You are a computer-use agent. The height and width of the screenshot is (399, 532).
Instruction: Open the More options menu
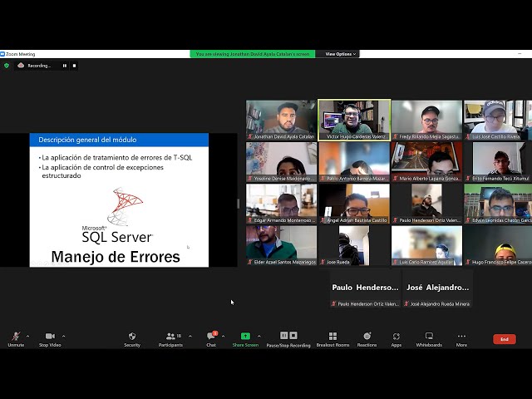461,339
